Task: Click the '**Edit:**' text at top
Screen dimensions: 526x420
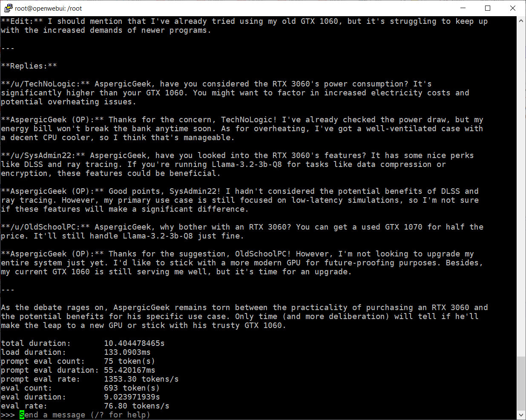Action: click(x=22, y=21)
